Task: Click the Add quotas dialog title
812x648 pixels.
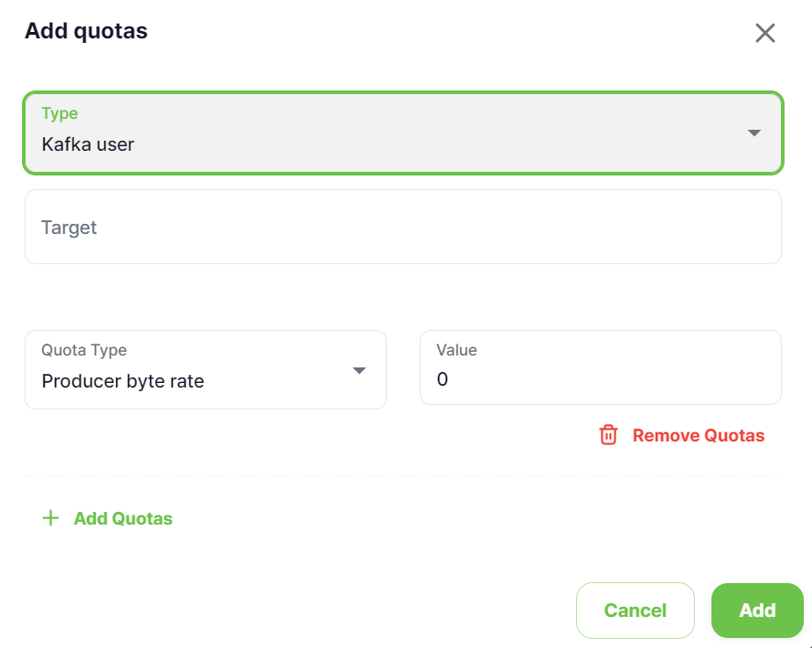Action: (86, 31)
